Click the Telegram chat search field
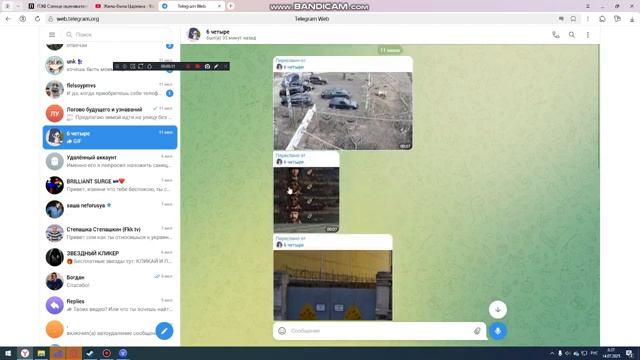 pyautogui.click(x=118, y=35)
